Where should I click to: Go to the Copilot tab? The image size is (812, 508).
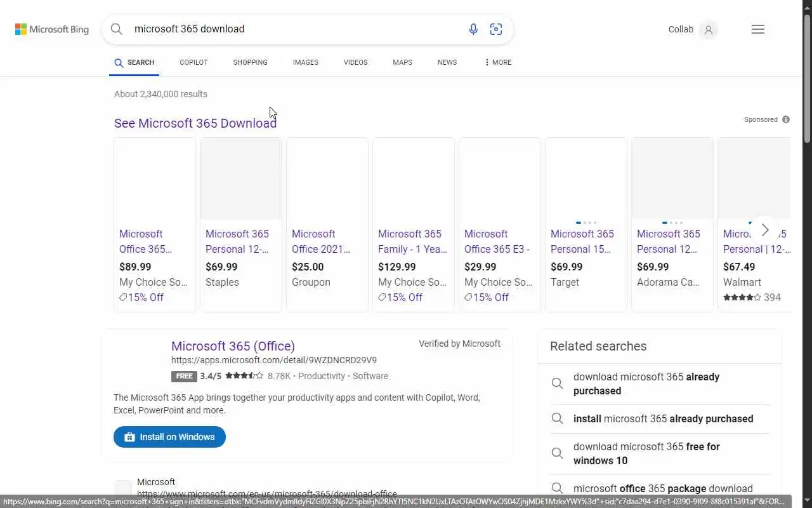pos(193,62)
